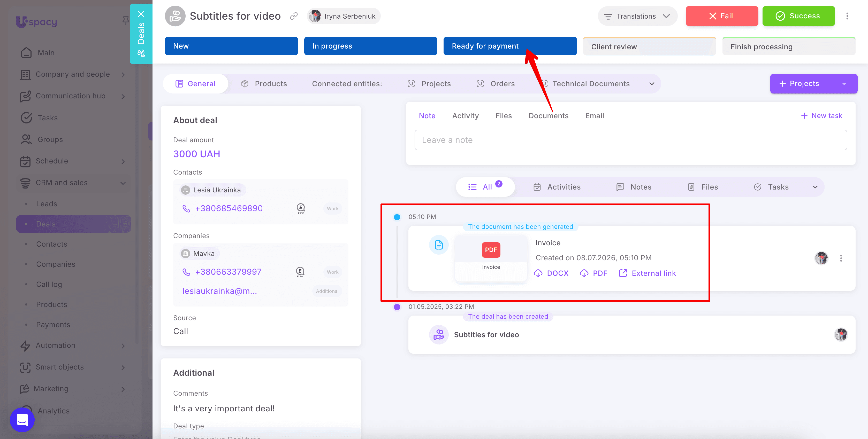868x439 pixels.
Task: Open the three-dot menu in deal header
Action: click(847, 16)
